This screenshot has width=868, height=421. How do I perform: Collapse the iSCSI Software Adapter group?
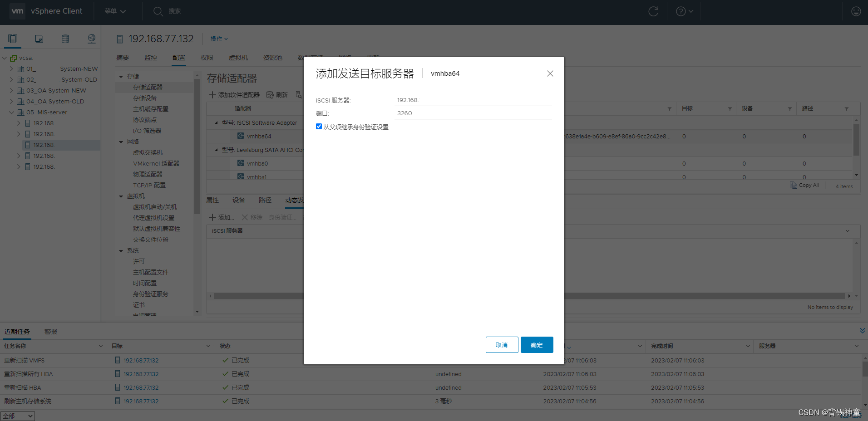(x=216, y=122)
